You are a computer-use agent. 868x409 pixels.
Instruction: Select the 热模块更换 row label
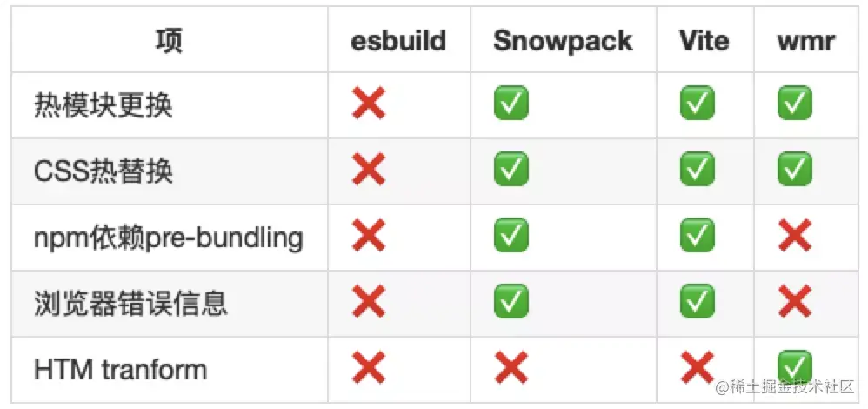[103, 104]
